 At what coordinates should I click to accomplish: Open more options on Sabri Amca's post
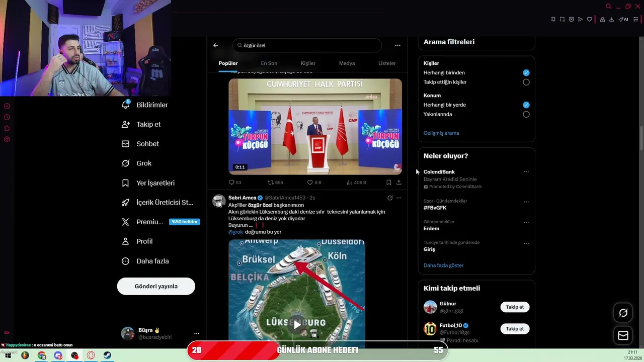pyautogui.click(x=399, y=198)
